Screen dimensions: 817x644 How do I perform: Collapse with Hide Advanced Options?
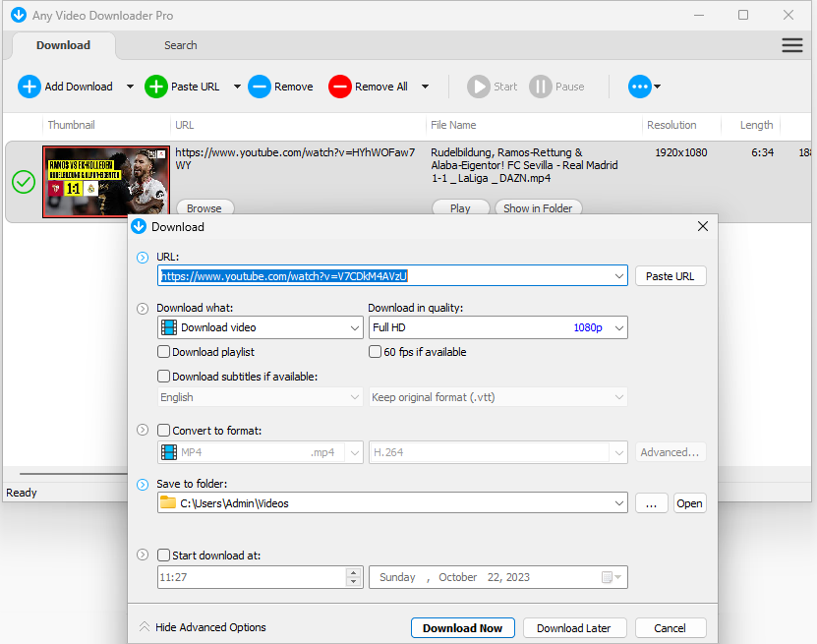pos(203,627)
